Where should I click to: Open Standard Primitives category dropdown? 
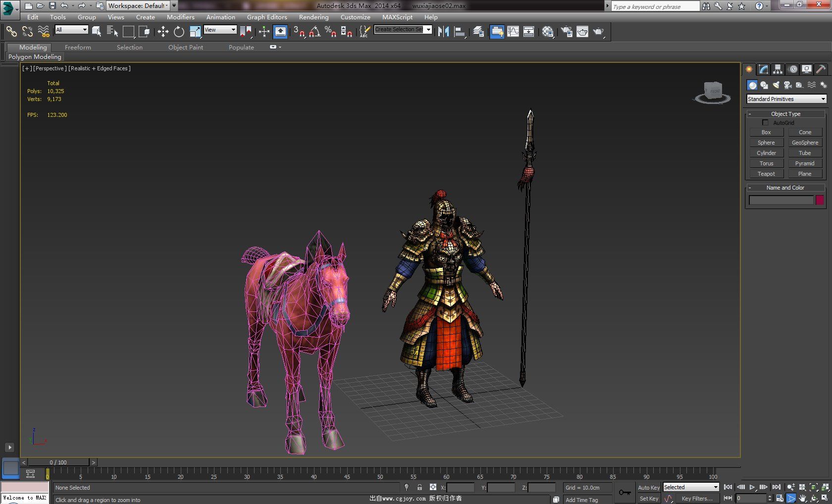786,99
